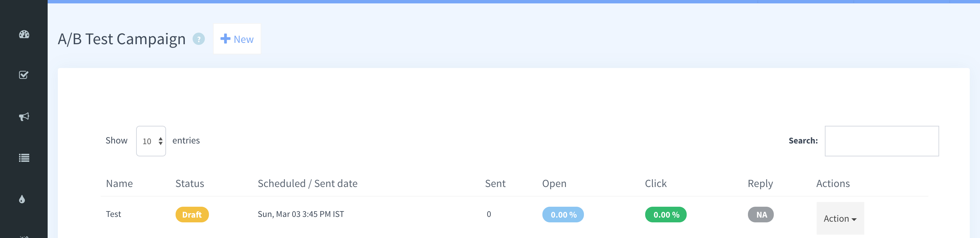This screenshot has height=238, width=980.
Task: Sort table by Status column
Action: click(x=190, y=184)
